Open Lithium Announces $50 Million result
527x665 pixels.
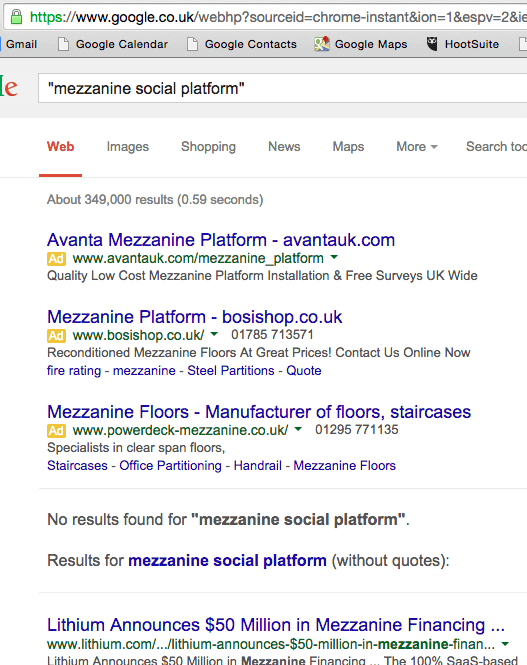(276, 625)
